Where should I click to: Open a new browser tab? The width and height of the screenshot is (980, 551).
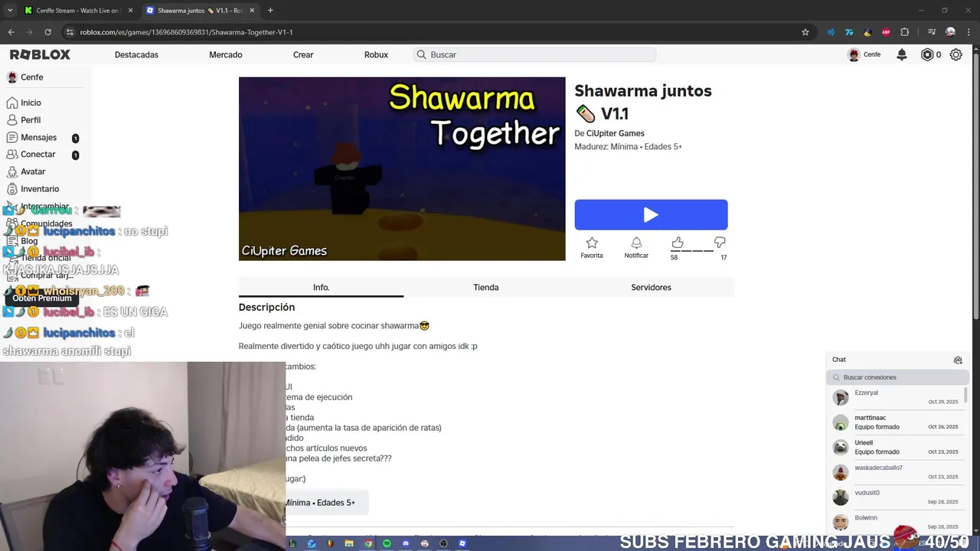click(x=270, y=11)
